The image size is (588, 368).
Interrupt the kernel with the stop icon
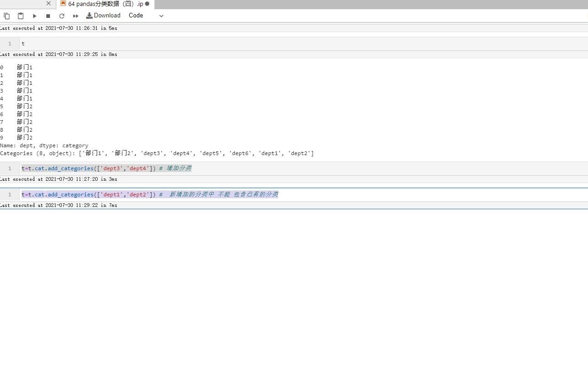click(48, 16)
